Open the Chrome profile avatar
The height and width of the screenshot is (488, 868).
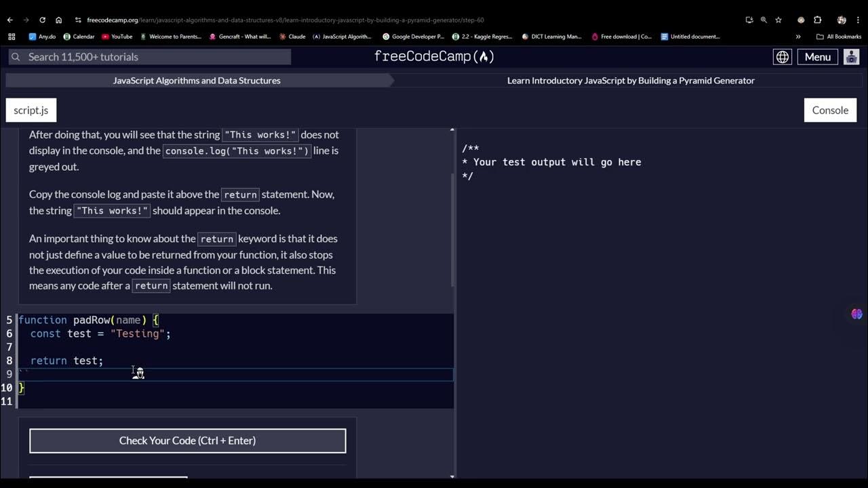[x=842, y=20]
